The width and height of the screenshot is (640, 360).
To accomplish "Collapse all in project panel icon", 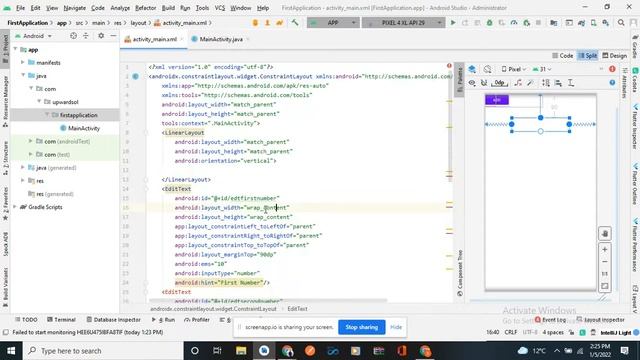I will tap(86, 36).
